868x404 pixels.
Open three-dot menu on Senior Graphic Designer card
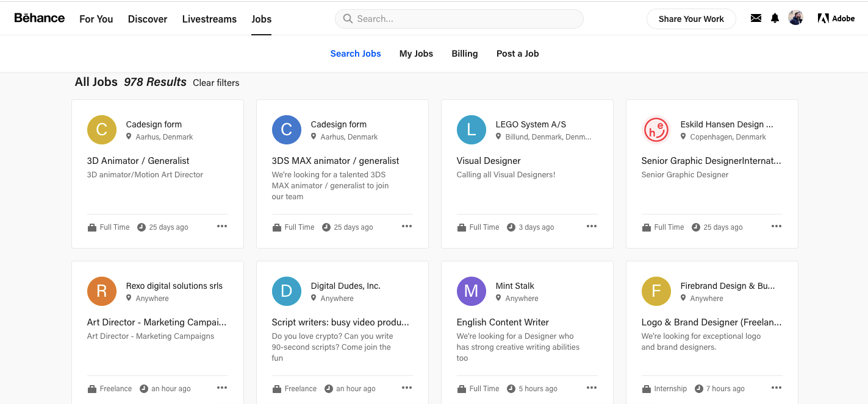[x=776, y=226]
